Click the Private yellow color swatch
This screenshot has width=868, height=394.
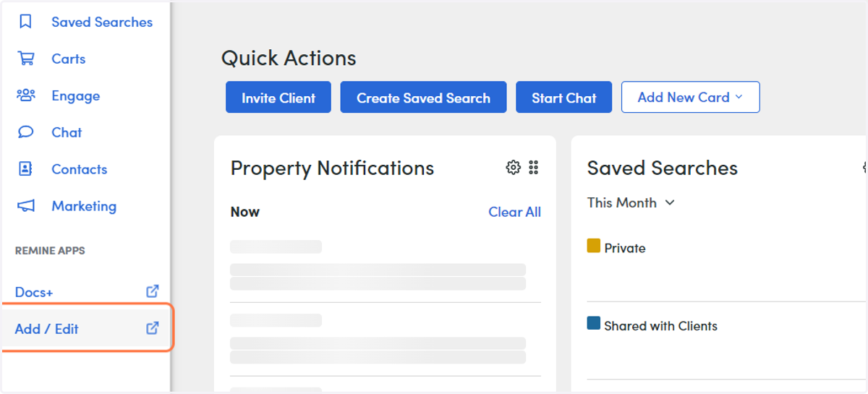point(594,246)
